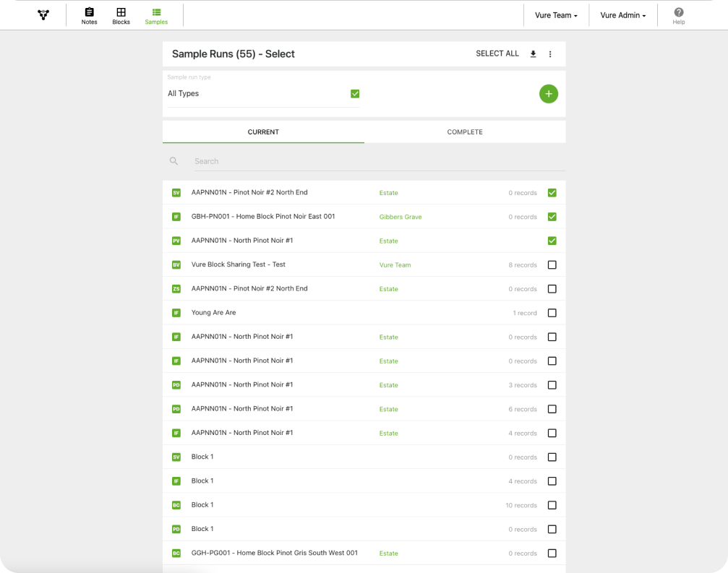The image size is (728, 573).
Task: Open the Young Are Are sample run
Action: click(x=213, y=312)
